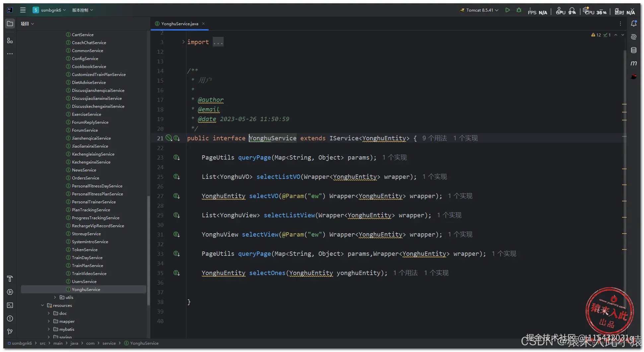Open the Database tool window
Viewport: 644px width, 352px height.
coord(634,50)
